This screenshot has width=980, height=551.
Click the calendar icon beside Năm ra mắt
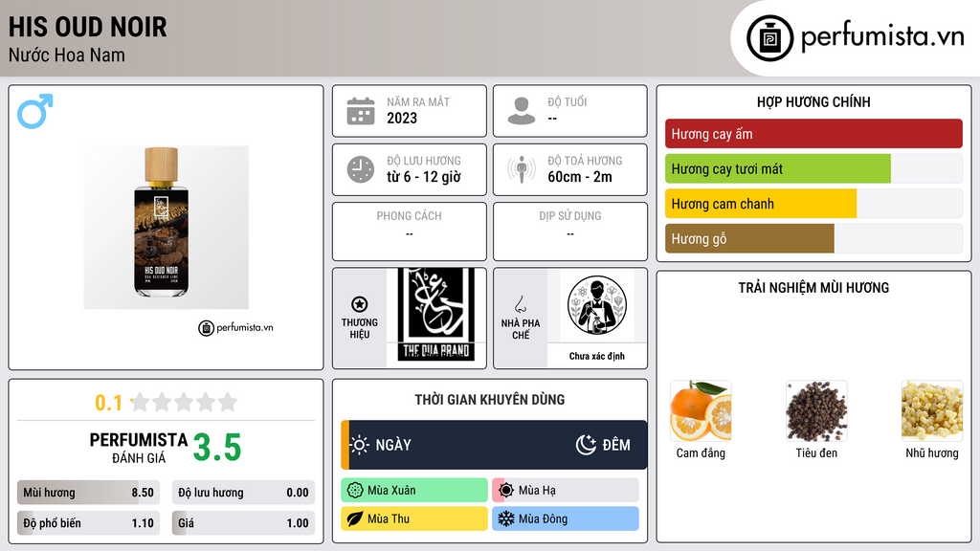(x=361, y=111)
